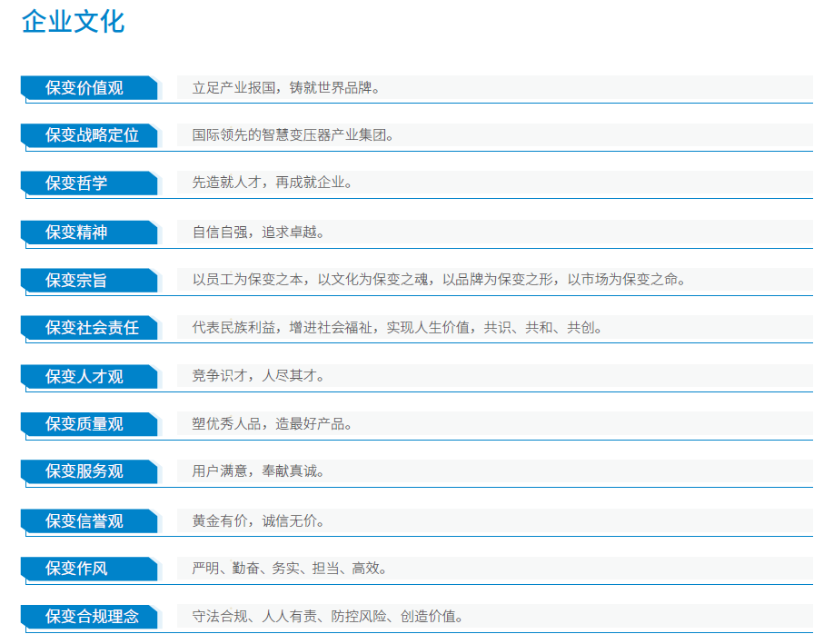
Task: Click the 国际领先的智慧变压器产业集团 description
Action: pyautogui.click(x=293, y=135)
